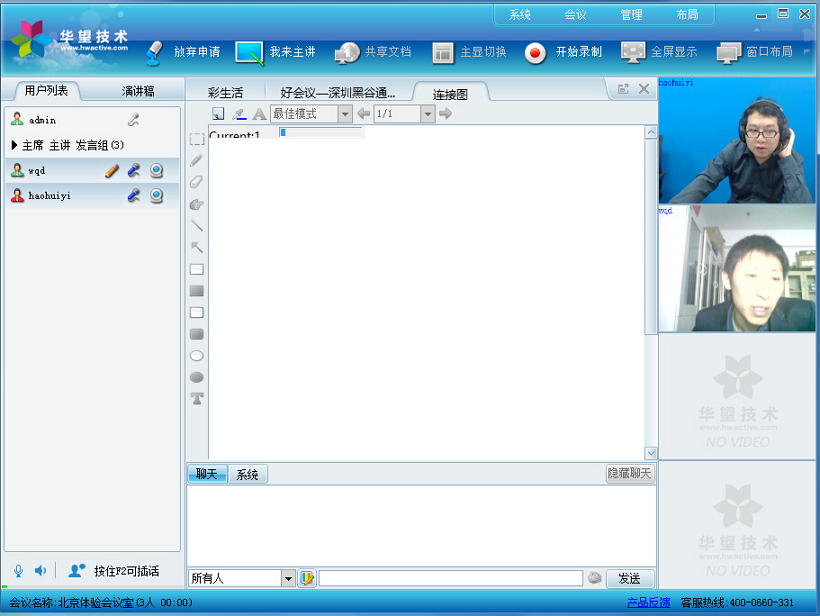Switch to the 演讲稿 tab

138,91
